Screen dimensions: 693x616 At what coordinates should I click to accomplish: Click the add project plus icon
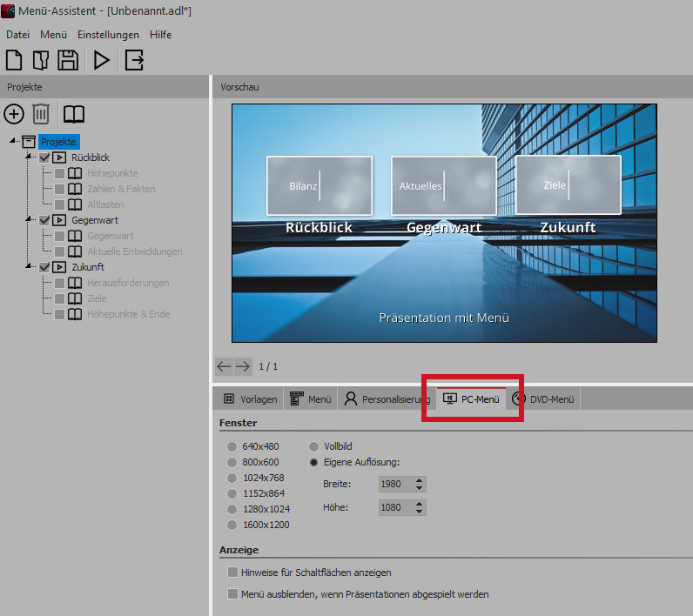point(14,114)
